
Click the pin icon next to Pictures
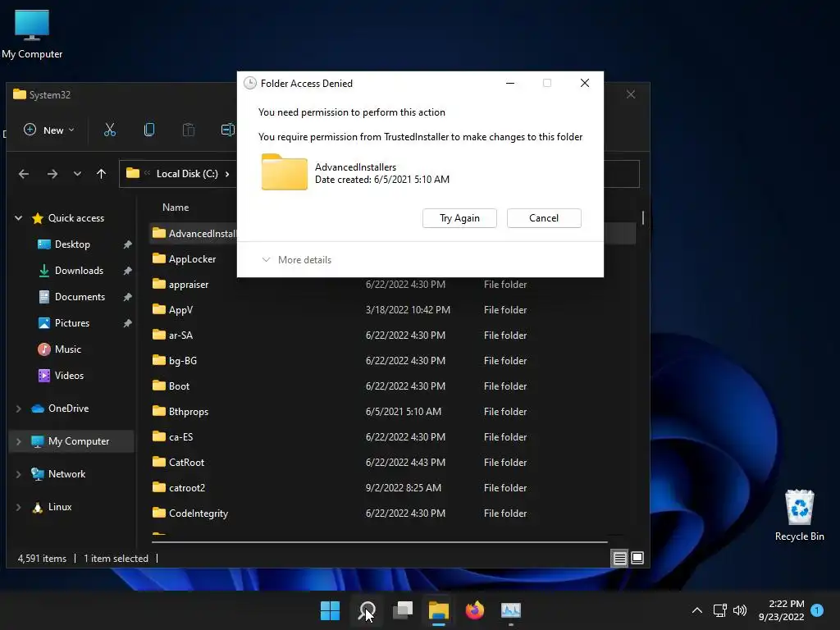(x=127, y=323)
